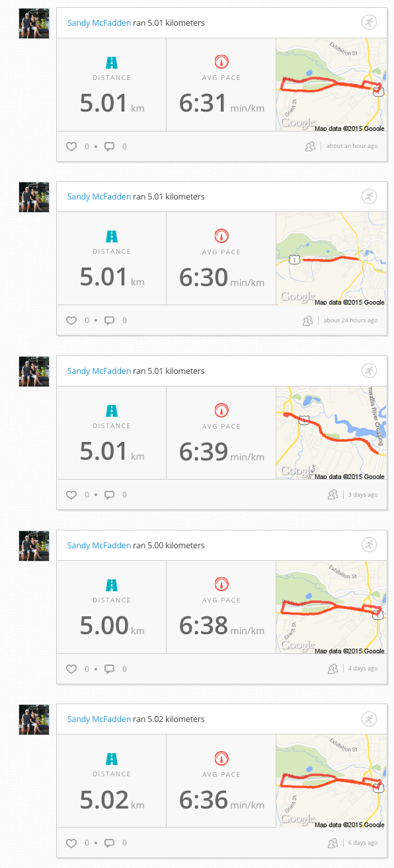Click the friends icon next to 'about an hour ago'
The width and height of the screenshot is (394, 868).
(310, 146)
